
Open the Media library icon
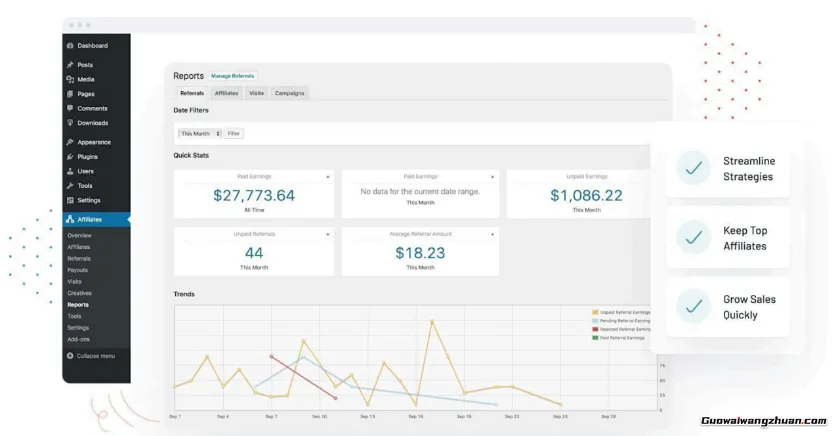click(x=70, y=79)
